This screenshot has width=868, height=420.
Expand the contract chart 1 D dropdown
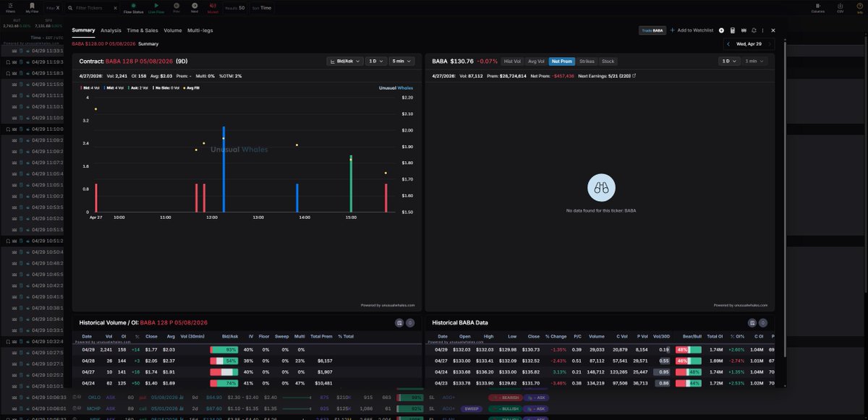[375, 61]
